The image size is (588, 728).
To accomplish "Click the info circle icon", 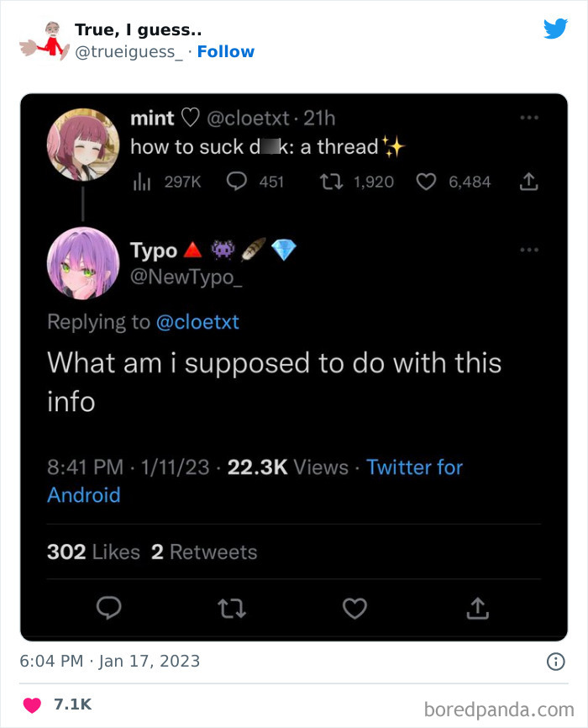I will pyautogui.click(x=555, y=662).
